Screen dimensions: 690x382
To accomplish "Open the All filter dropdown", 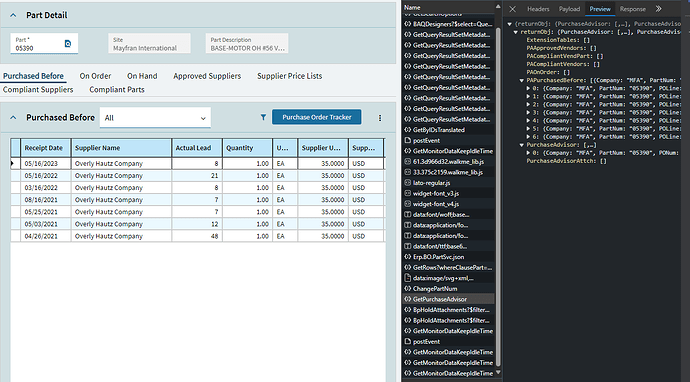I will (155, 118).
